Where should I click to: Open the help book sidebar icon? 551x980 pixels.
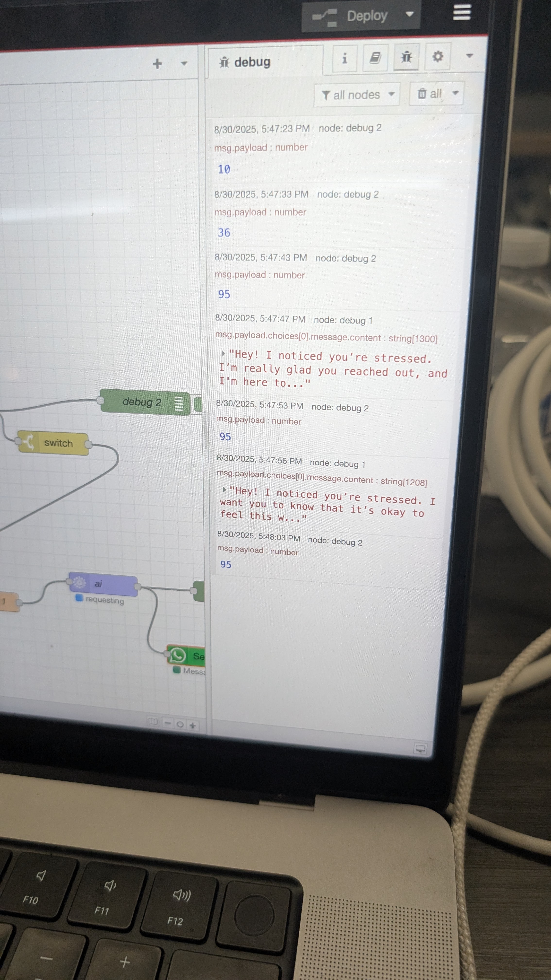tap(375, 58)
